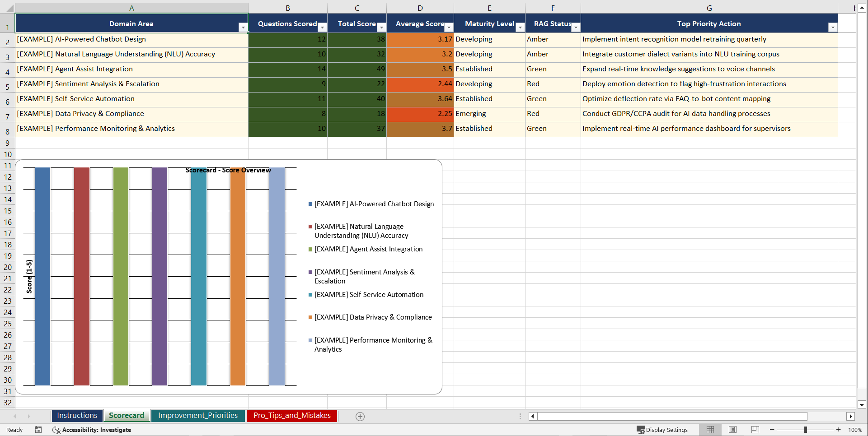Open the Pro_Tips_and_Mistakes sheet

(292, 415)
